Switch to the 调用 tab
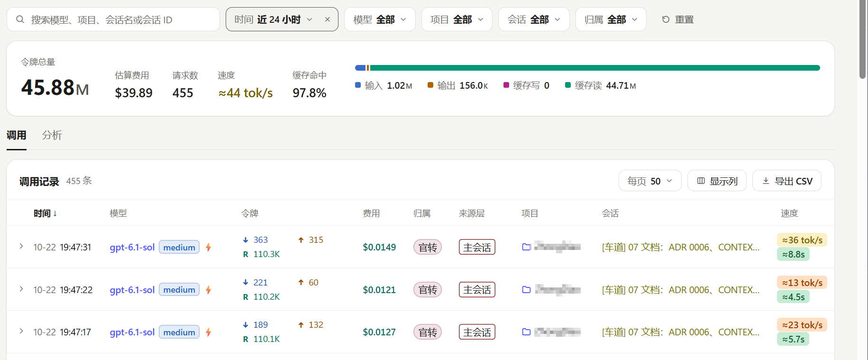868x360 pixels. [x=17, y=135]
